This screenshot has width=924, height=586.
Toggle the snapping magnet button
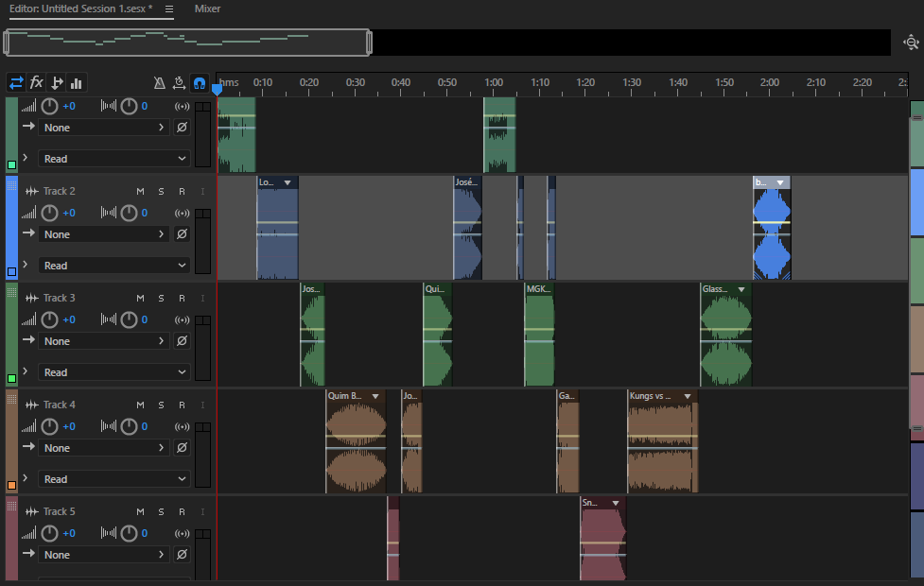[x=200, y=83]
